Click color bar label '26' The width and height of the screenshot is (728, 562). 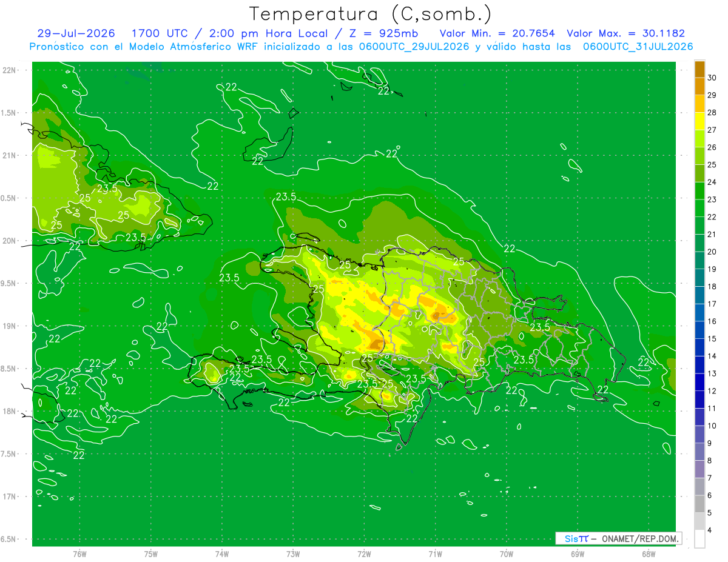pos(712,147)
